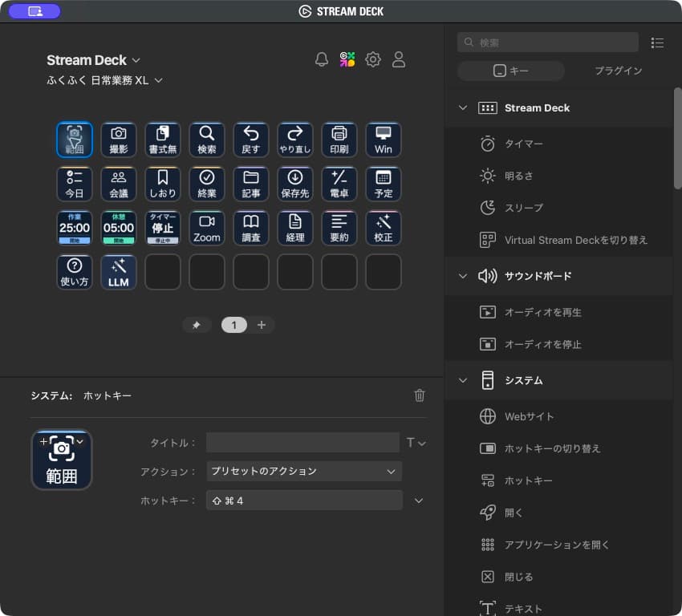682x616 pixels.
Task: Open notifications bell icon
Action: click(x=322, y=59)
